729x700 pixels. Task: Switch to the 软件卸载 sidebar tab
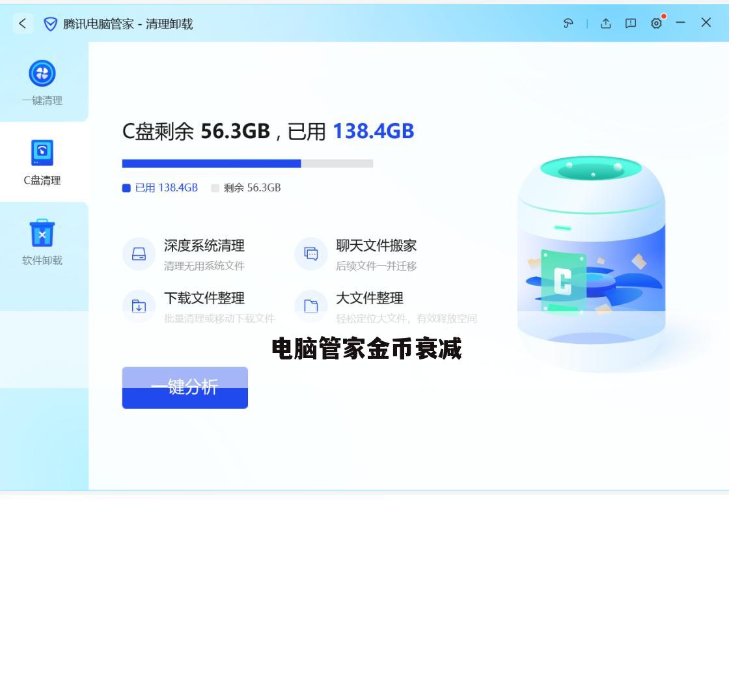[42, 242]
